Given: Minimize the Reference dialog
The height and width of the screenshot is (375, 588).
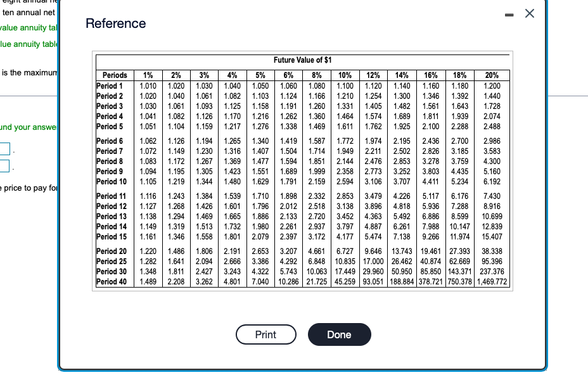Looking at the screenshot, I should 509,13.
